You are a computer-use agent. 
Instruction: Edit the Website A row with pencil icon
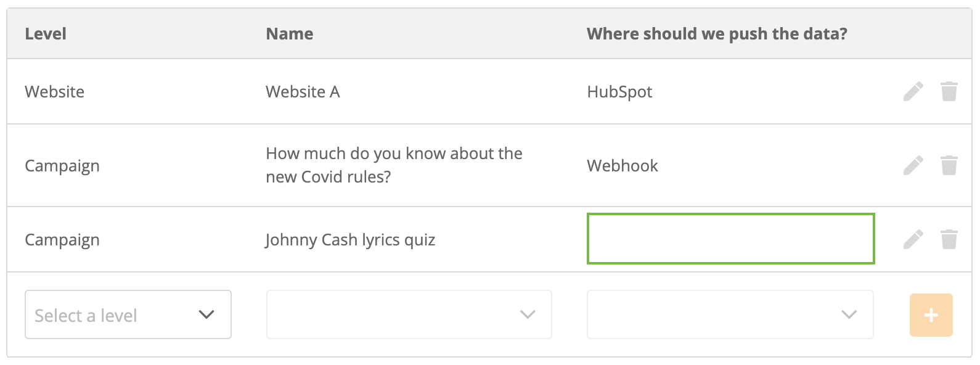[x=913, y=91]
